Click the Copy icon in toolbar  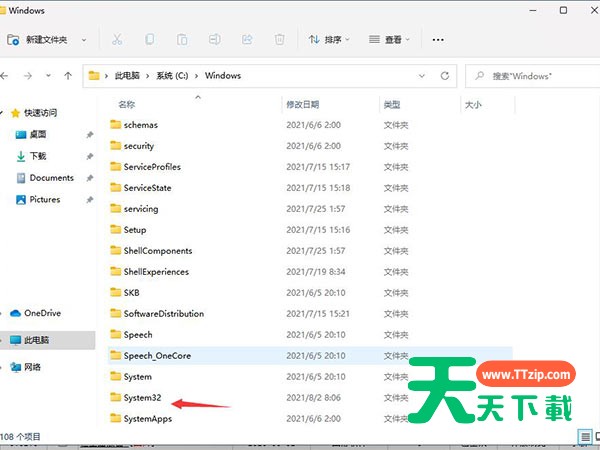tap(150, 40)
